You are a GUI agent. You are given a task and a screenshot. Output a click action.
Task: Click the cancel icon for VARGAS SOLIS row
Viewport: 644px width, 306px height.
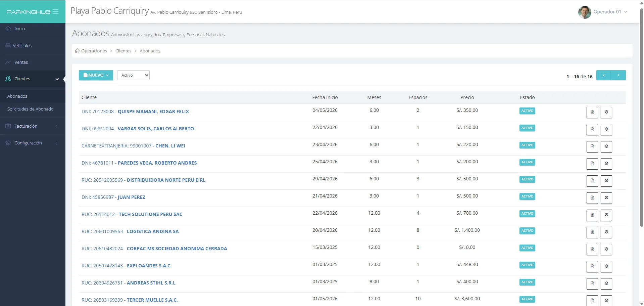point(606,129)
